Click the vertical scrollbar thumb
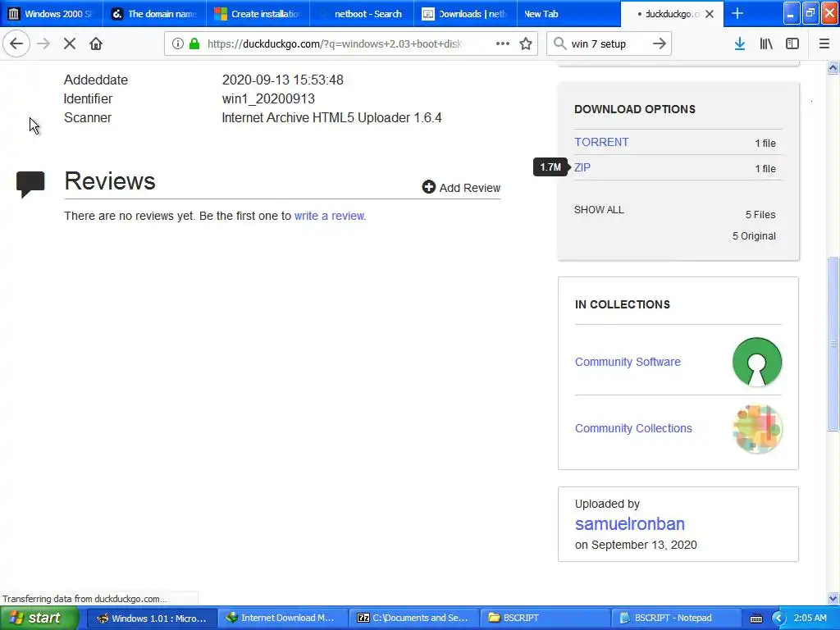 point(833,343)
